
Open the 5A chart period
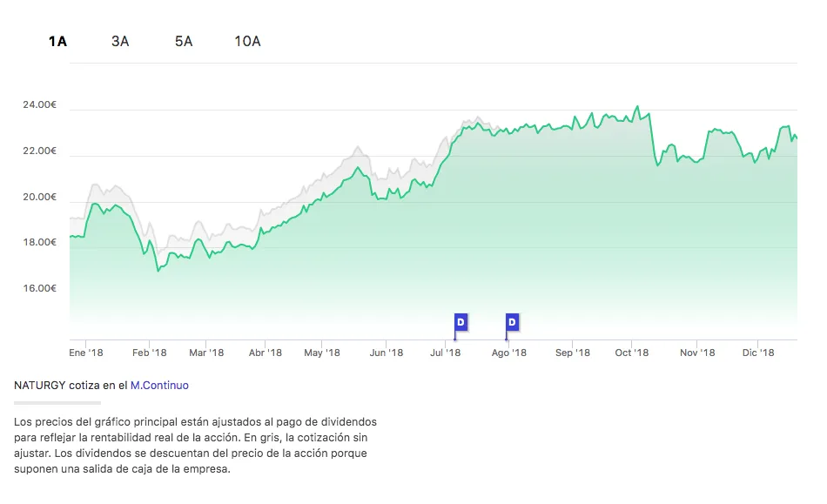[x=183, y=41]
